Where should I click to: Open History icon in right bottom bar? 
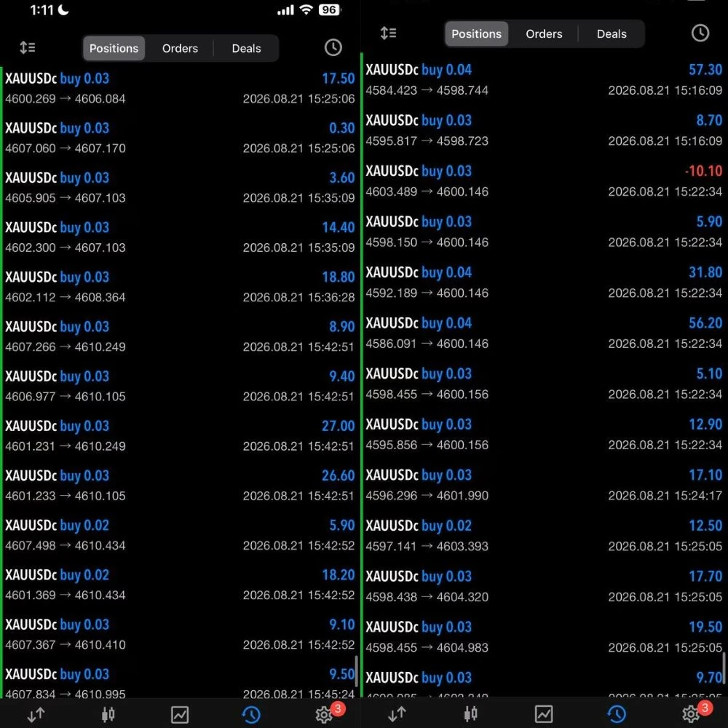pos(616,714)
